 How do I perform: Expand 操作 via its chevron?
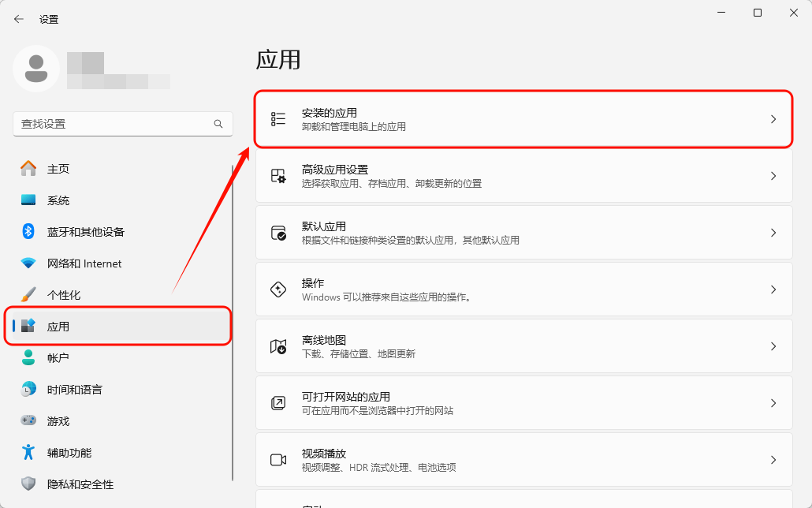pos(773,289)
